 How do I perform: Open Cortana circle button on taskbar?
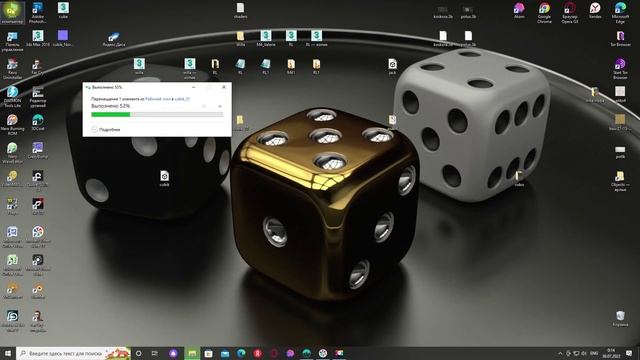[x=138, y=353]
